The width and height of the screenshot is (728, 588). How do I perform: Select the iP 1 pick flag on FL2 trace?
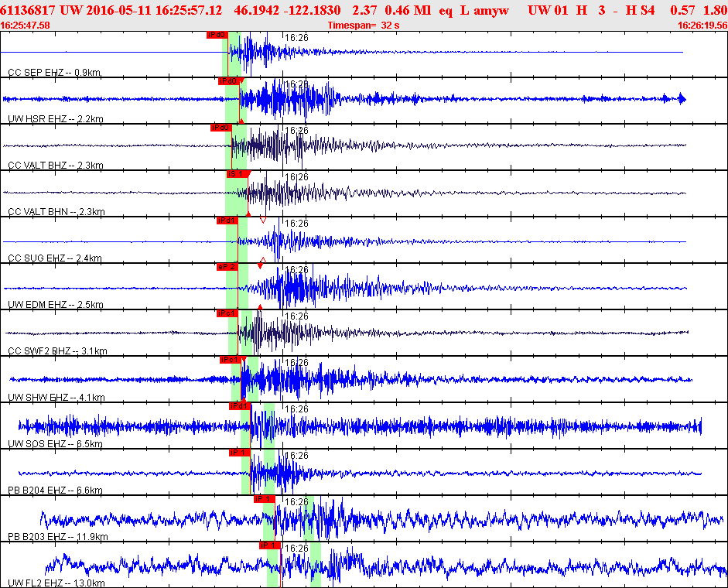pyautogui.click(x=268, y=545)
